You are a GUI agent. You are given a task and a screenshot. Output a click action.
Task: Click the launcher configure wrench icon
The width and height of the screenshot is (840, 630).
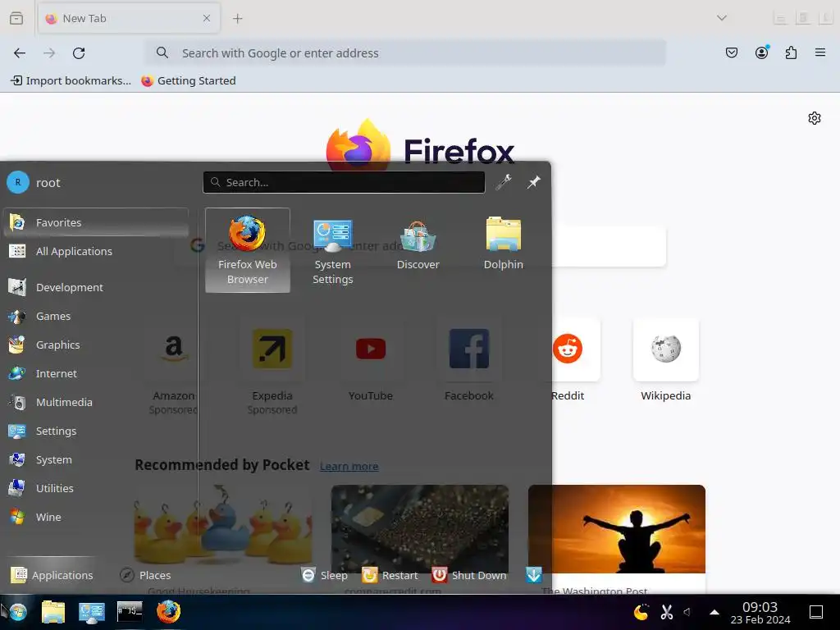click(504, 182)
